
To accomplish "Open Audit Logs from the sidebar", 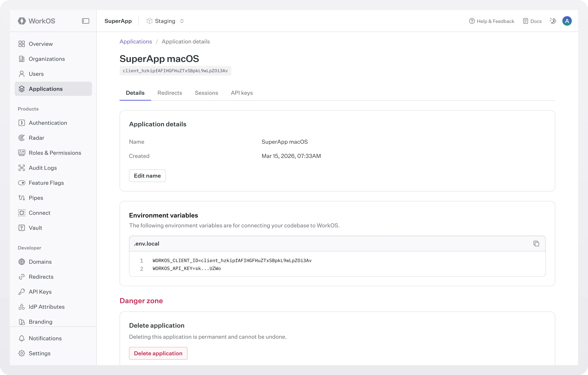I will pyautogui.click(x=43, y=168).
